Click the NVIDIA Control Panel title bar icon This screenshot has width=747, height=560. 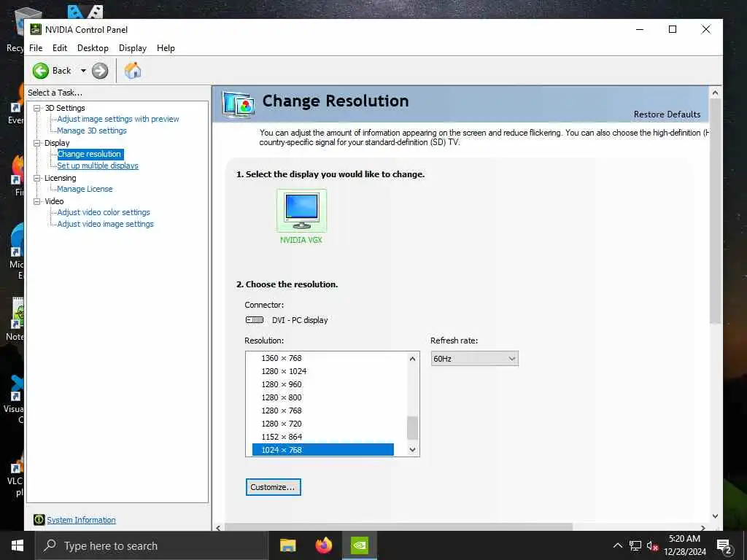point(36,29)
